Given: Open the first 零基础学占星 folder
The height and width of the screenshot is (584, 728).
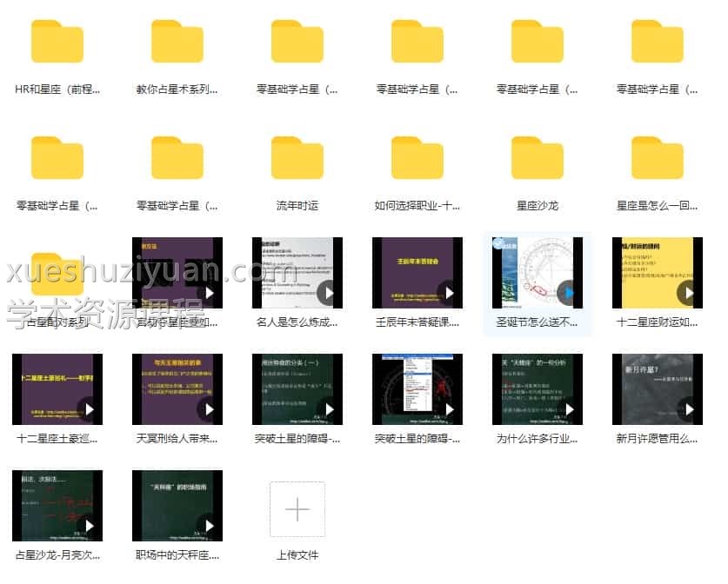Looking at the screenshot, I should coord(296,41).
